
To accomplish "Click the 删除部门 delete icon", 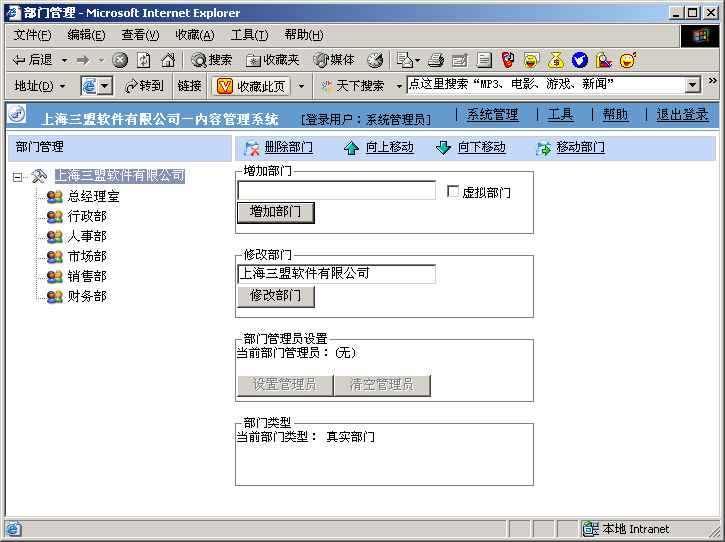I will 252,148.
